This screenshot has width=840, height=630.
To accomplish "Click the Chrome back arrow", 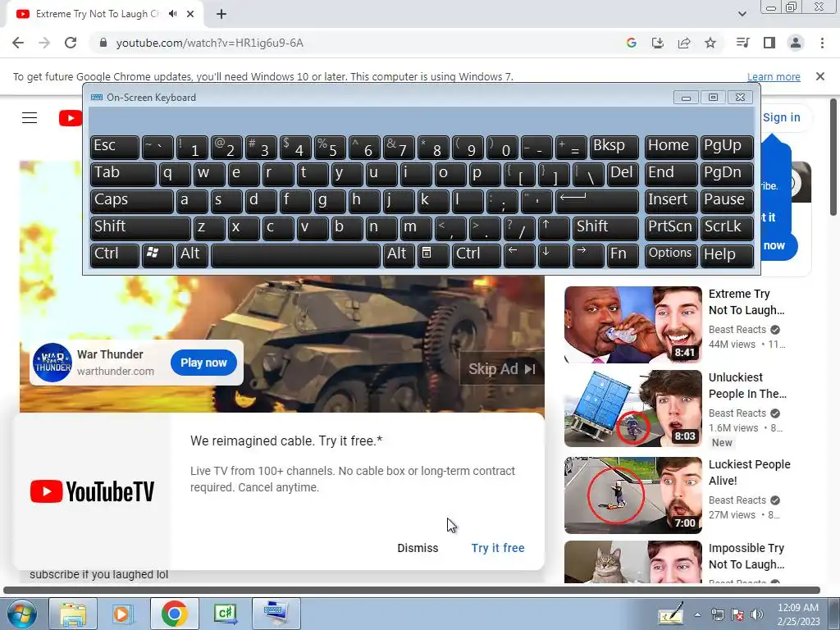I will (x=18, y=43).
